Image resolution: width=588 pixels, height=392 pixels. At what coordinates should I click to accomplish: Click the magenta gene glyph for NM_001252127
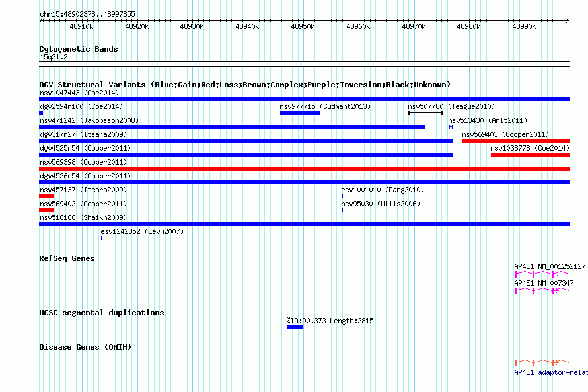(542, 274)
